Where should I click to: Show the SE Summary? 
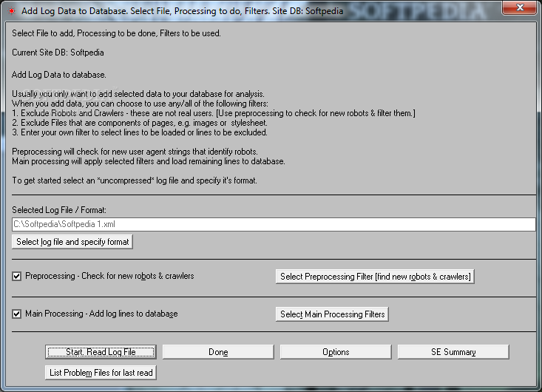(453, 352)
